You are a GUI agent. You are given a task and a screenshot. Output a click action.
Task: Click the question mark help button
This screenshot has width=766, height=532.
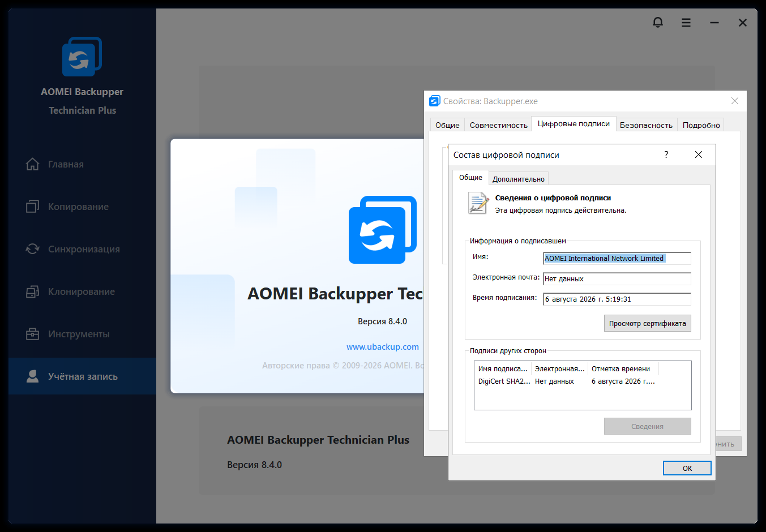[666, 155]
